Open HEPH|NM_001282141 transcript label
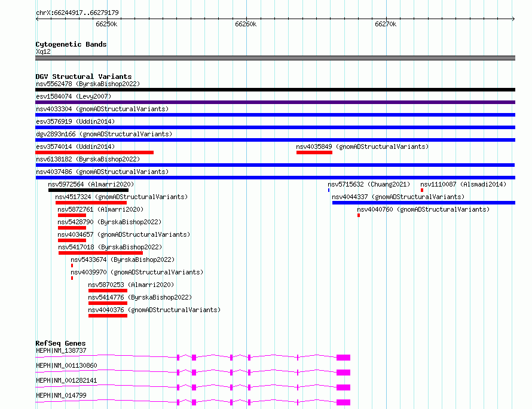Screen dimensions: 532x409 pos(66,380)
